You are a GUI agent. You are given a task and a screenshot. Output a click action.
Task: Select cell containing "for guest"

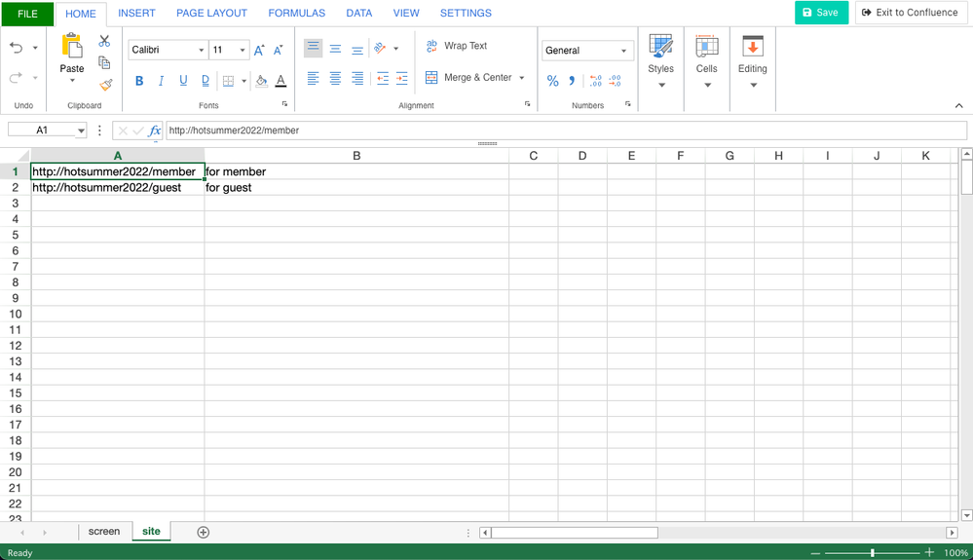pos(356,187)
